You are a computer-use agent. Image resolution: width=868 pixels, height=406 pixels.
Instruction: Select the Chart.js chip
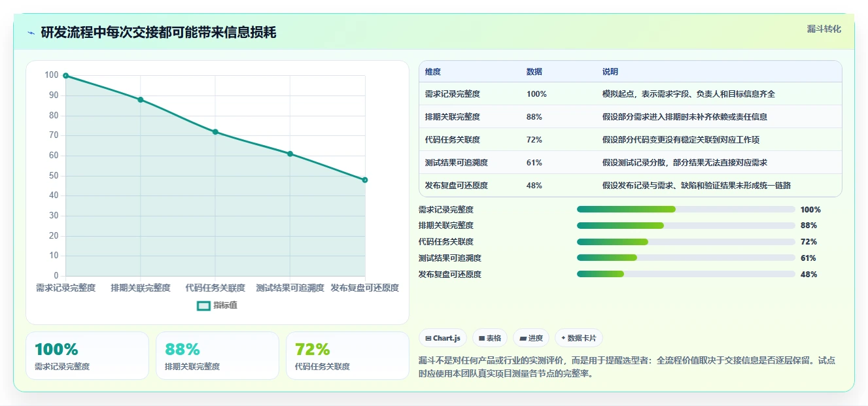tap(443, 338)
